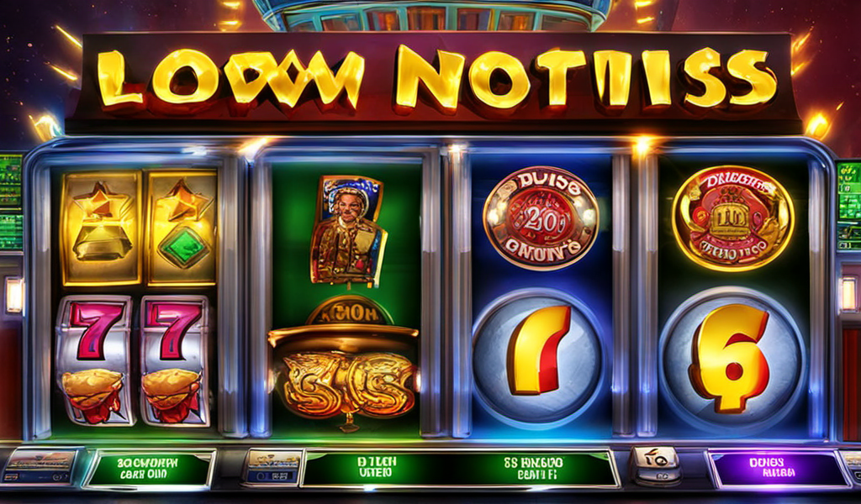This screenshot has width=861, height=504.
Task: Click the glowing yellow title sign
Action: point(436,80)
